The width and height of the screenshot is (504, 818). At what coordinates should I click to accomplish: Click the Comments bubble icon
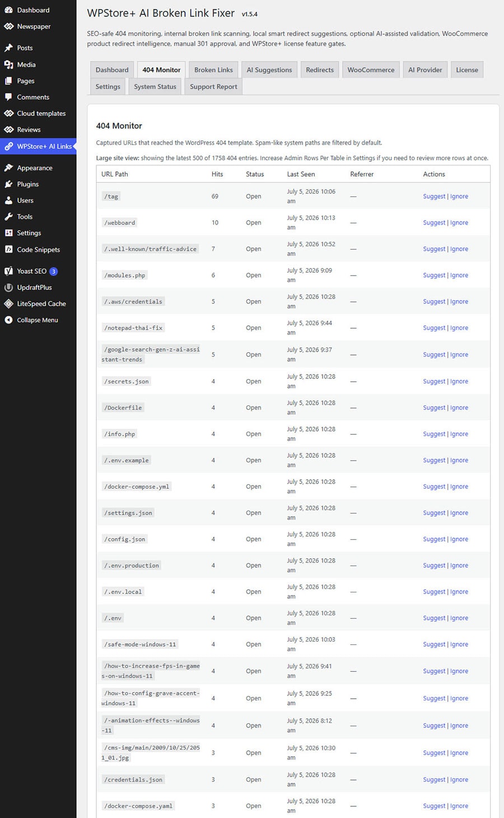8,97
